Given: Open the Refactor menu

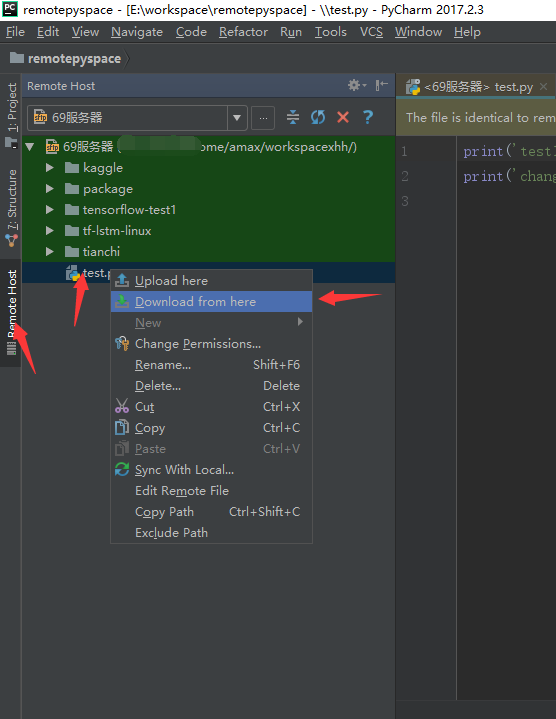Looking at the screenshot, I should click(243, 32).
